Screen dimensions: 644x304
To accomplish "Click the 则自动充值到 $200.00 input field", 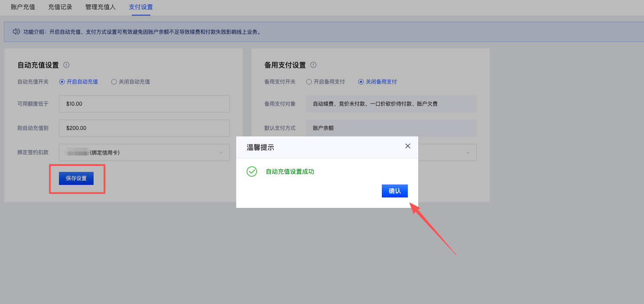I will tap(144, 128).
